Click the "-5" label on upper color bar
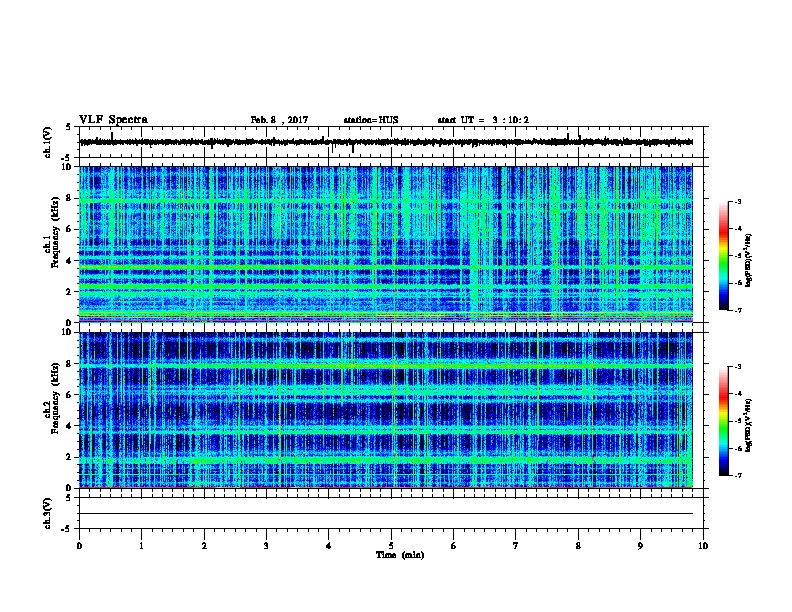 tap(738, 256)
